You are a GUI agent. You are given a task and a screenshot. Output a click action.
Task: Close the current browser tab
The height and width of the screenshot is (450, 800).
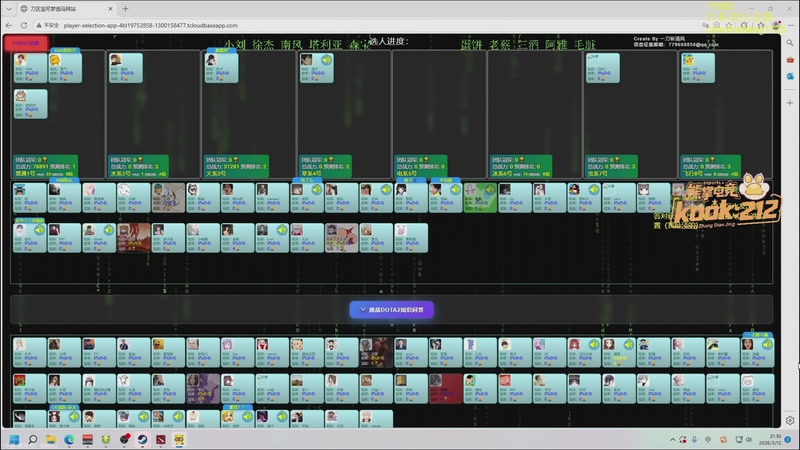[x=111, y=9]
